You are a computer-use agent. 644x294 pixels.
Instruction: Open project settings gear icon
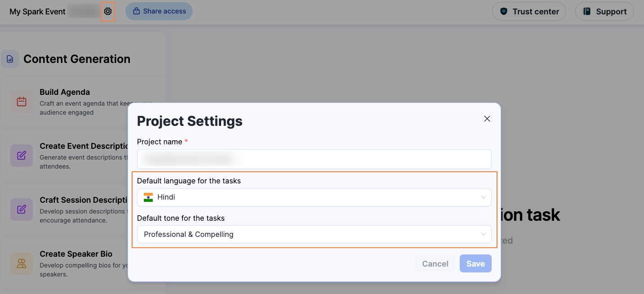pyautogui.click(x=108, y=12)
